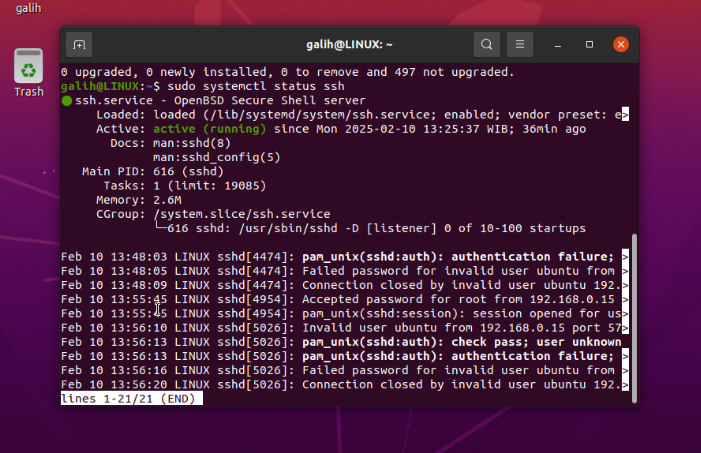Image resolution: width=701 pixels, height=453 pixels.
Task: Click the 'lines 1-21/21 (END)' pager status
Action: click(x=131, y=398)
